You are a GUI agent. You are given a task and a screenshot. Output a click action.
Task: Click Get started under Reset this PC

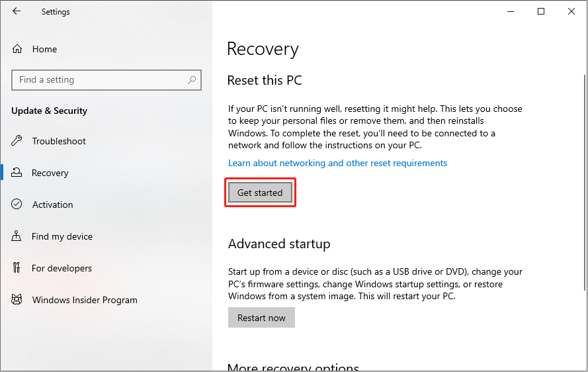[x=260, y=193]
